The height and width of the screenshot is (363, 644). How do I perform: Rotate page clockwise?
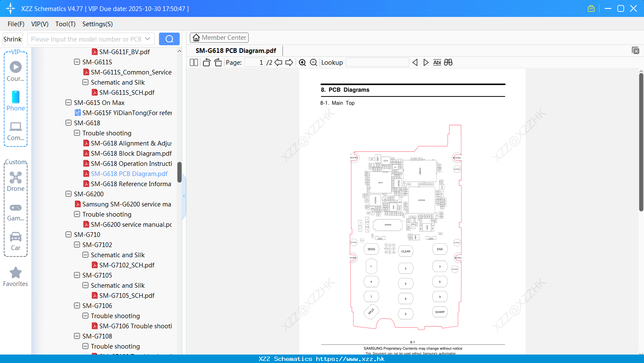pyautogui.click(x=218, y=62)
